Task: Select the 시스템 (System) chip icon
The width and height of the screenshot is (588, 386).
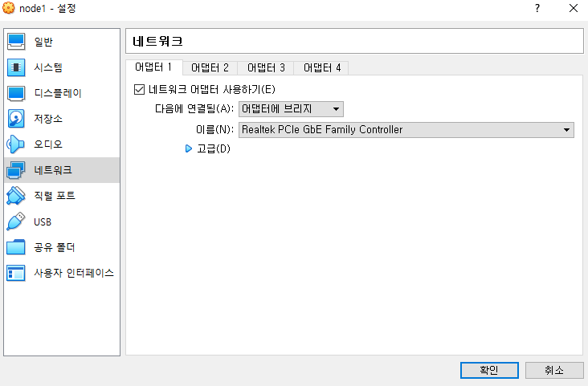Action: (17, 67)
